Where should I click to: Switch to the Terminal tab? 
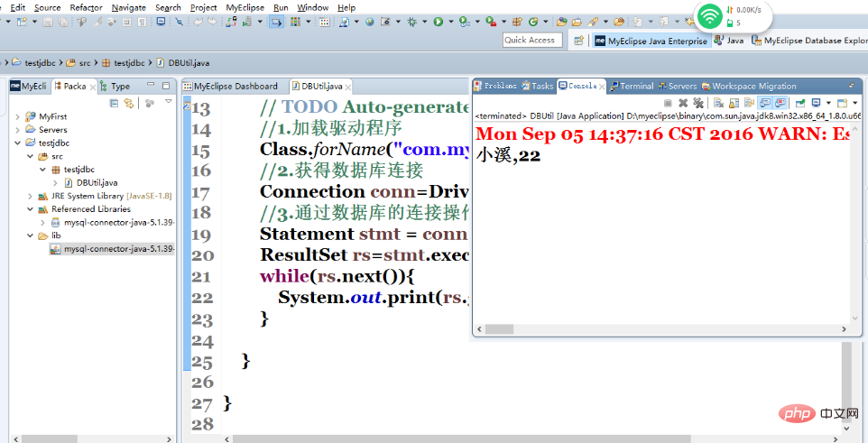coord(632,87)
